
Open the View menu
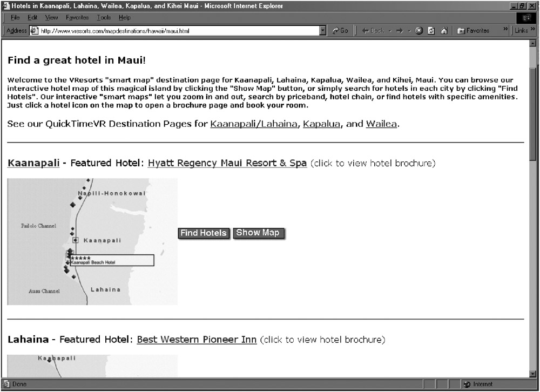click(x=51, y=18)
